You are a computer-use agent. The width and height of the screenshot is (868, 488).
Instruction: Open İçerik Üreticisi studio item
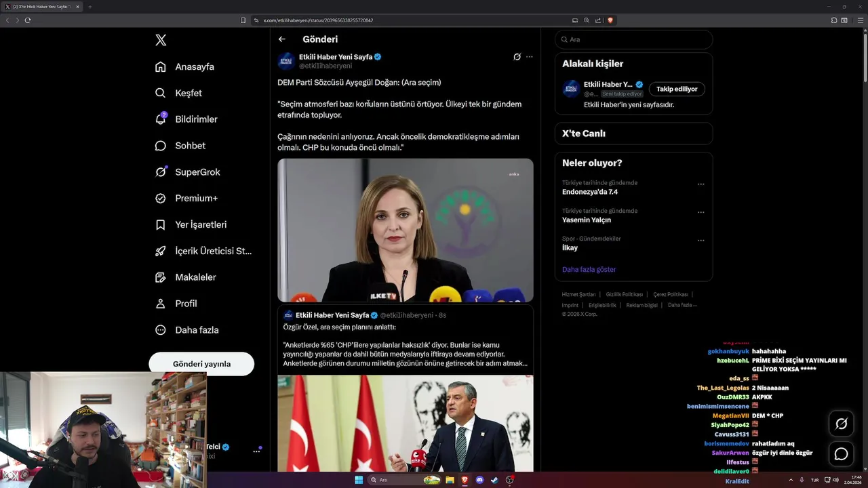pyautogui.click(x=203, y=251)
